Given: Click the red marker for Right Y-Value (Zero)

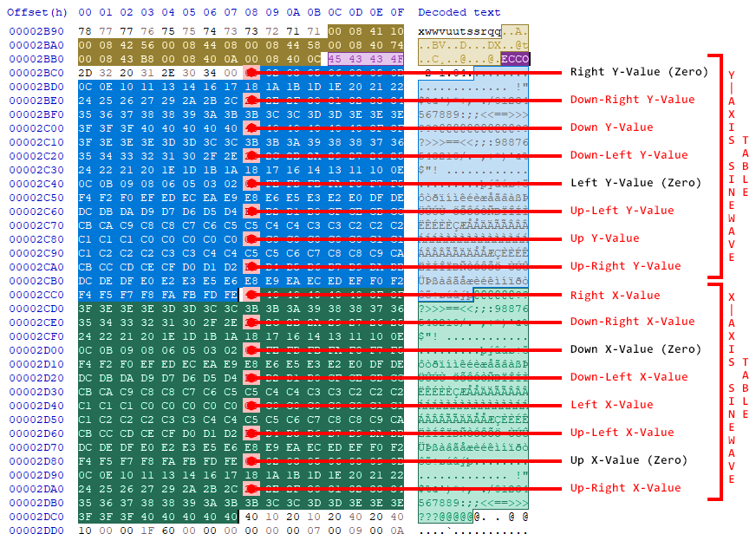Looking at the screenshot, I should [251, 73].
